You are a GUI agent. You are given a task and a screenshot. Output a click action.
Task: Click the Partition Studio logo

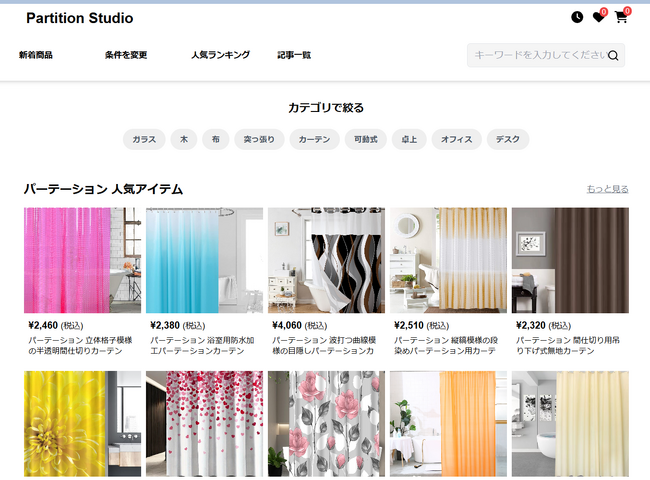tap(79, 18)
